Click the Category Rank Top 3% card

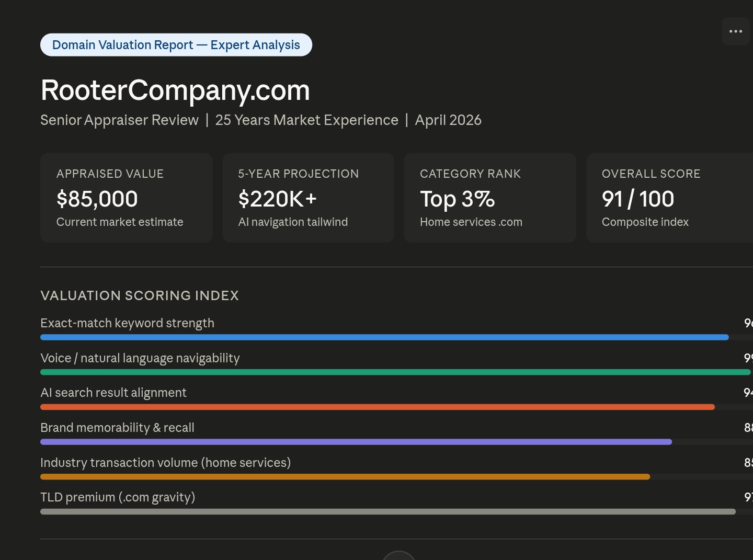[490, 198]
